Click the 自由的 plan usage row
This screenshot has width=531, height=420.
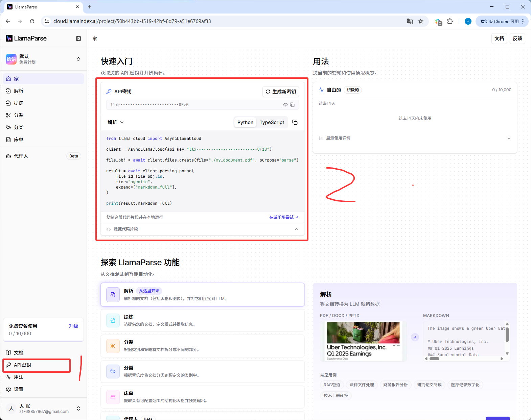tap(415, 90)
